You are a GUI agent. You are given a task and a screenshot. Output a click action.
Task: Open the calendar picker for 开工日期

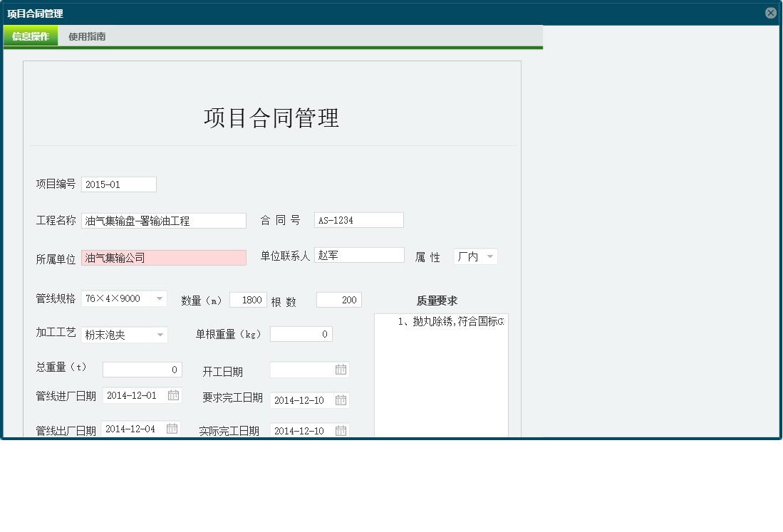click(342, 370)
